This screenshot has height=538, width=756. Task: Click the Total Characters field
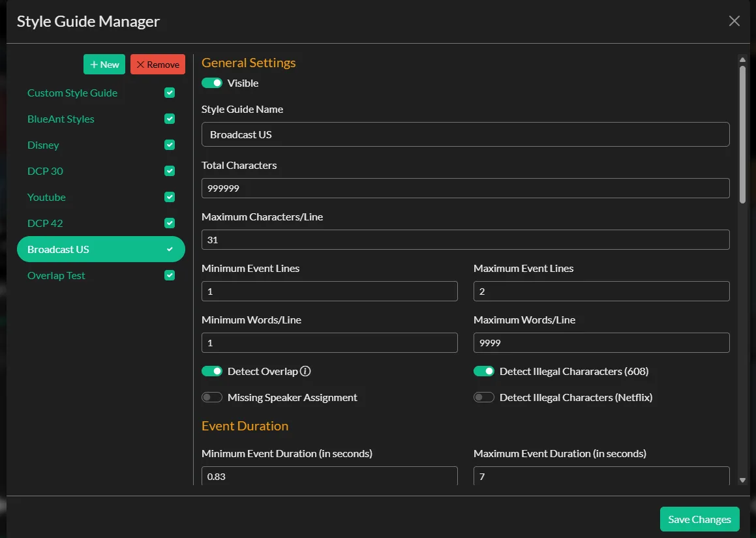coord(465,188)
